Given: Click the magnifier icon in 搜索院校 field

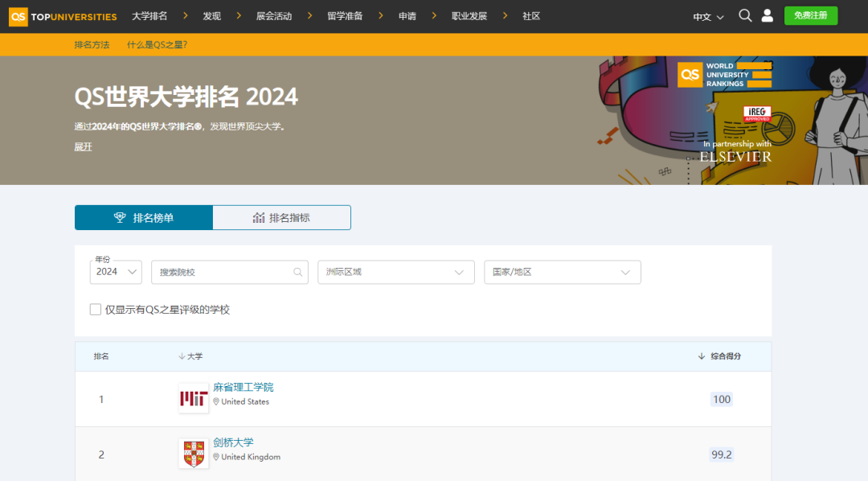Looking at the screenshot, I should [298, 272].
